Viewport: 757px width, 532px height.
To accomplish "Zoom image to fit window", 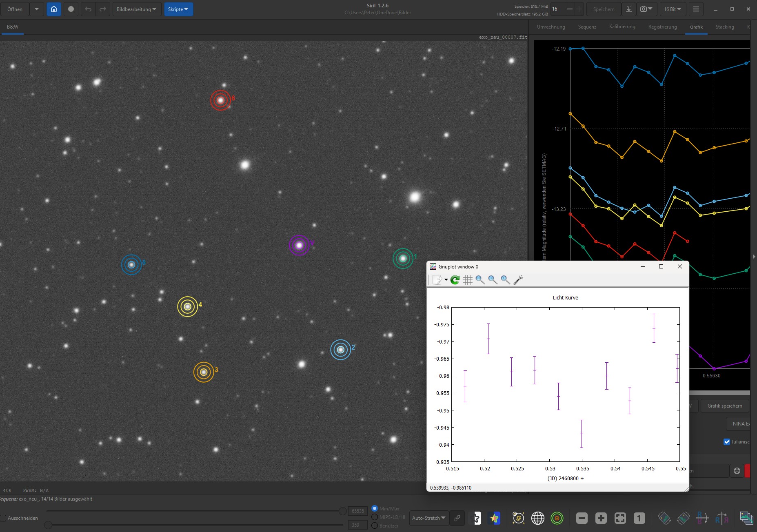I will (620, 518).
